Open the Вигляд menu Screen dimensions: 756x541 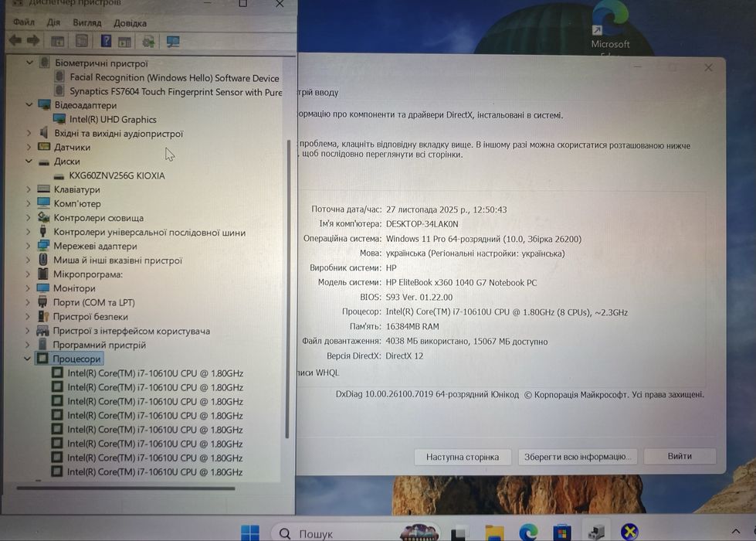[86, 22]
